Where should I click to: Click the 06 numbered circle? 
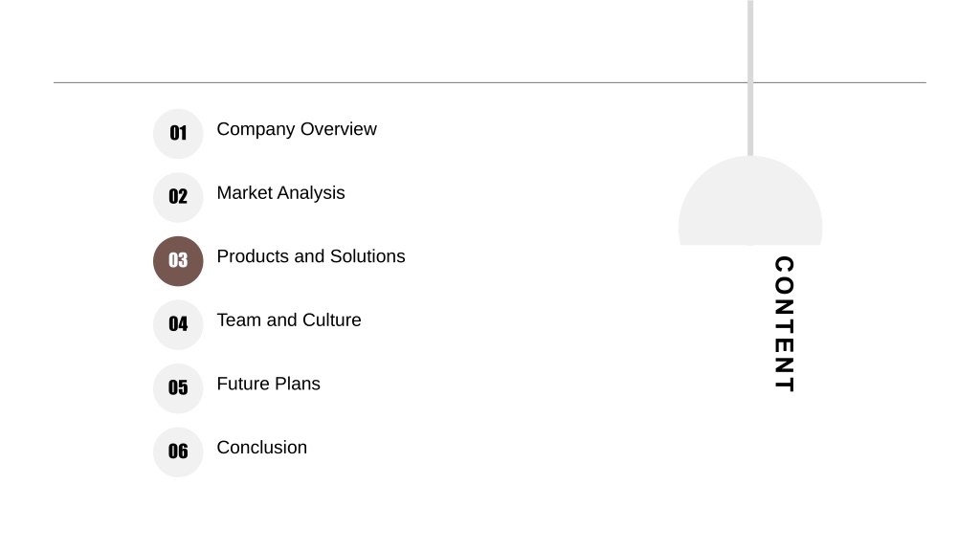(x=178, y=452)
